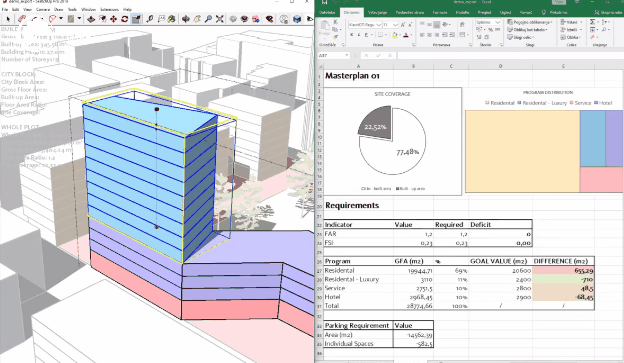The width and height of the screenshot is (624, 363).
Task: Click the fx insert function icon
Action: (390, 55)
